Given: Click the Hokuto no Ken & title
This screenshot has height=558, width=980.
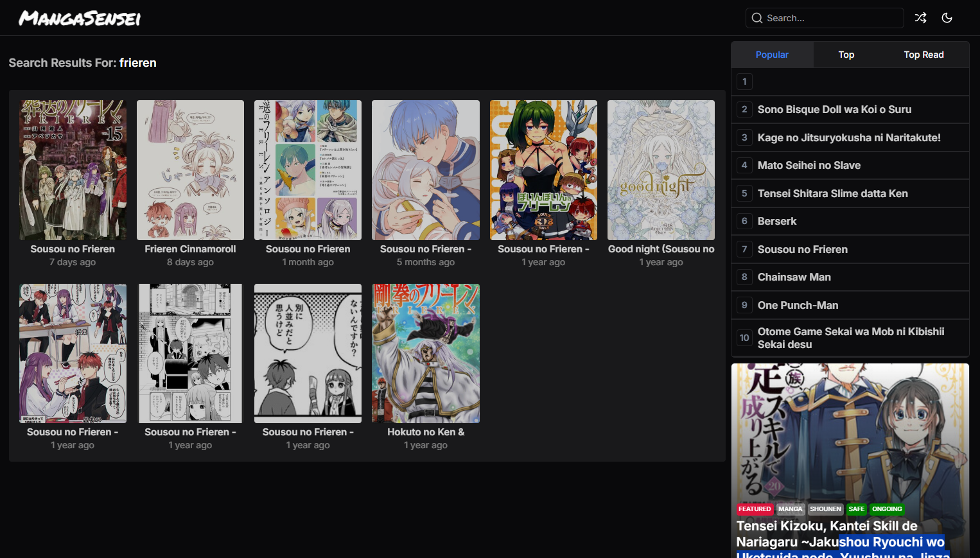Looking at the screenshot, I should tap(426, 432).
